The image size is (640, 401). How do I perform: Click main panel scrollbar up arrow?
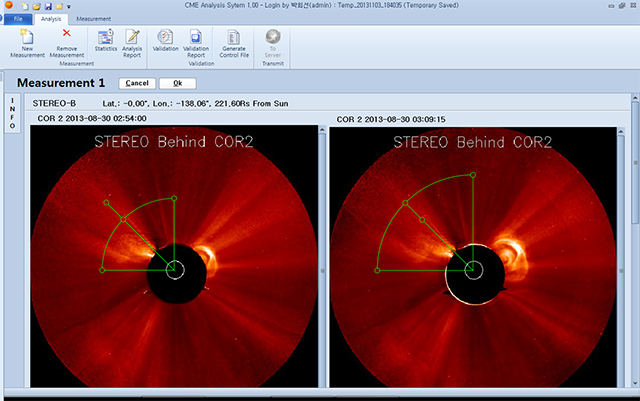tap(635, 98)
